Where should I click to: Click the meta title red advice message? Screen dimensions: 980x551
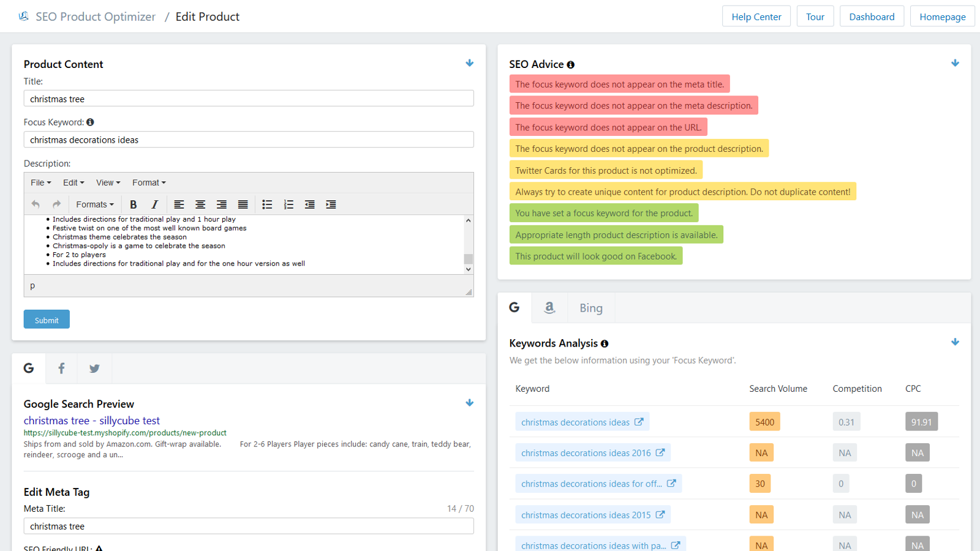619,84
